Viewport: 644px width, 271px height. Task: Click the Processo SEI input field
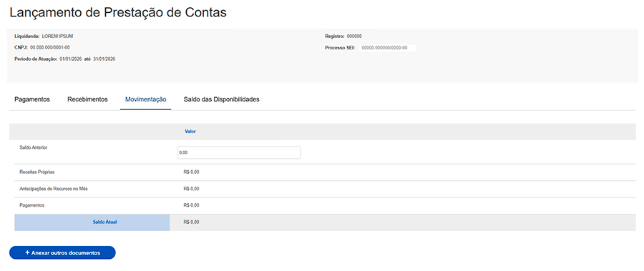(x=387, y=48)
